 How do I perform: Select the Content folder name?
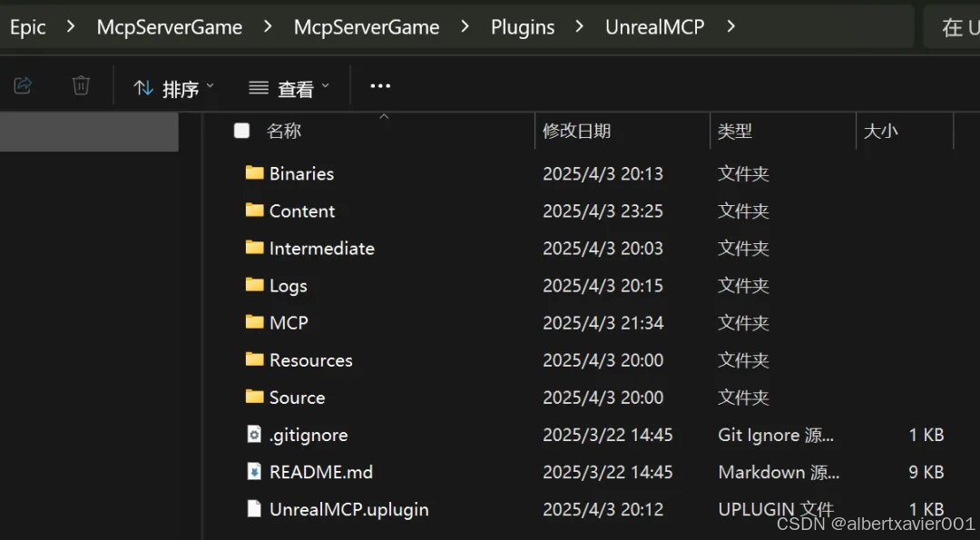pos(302,211)
